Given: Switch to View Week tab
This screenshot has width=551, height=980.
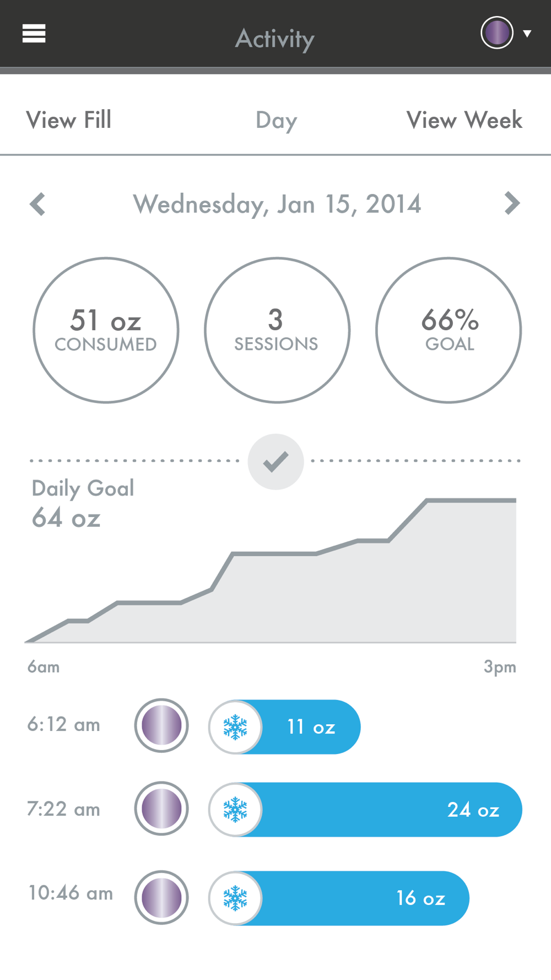Looking at the screenshot, I should coord(464,120).
